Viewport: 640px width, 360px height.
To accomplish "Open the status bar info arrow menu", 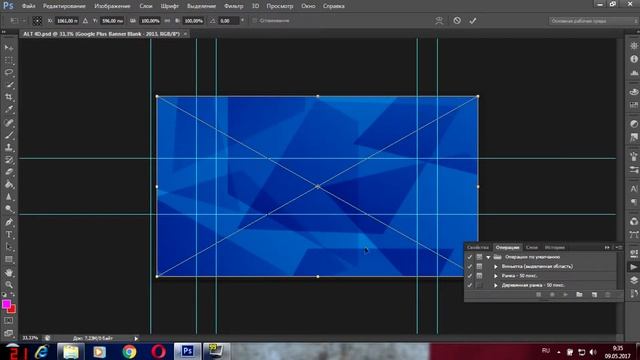I will click(x=136, y=338).
